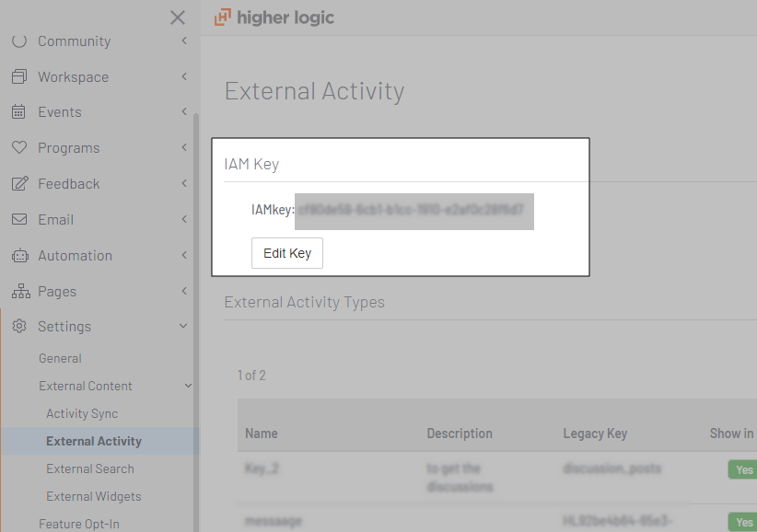Click the Community circle icon in sidebar
The height and width of the screenshot is (532, 757).
19,41
